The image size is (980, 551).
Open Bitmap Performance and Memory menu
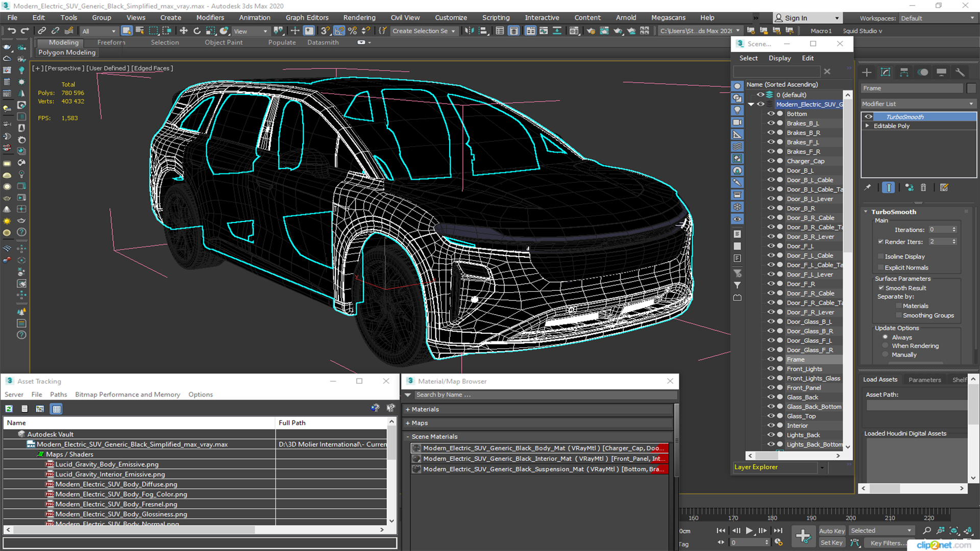pyautogui.click(x=128, y=394)
